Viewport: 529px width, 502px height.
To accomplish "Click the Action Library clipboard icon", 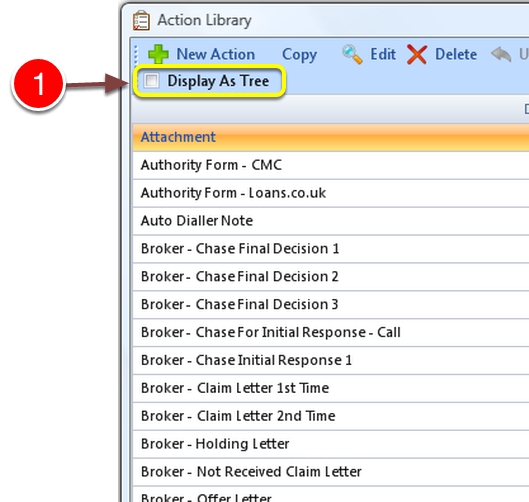I will pos(141,20).
